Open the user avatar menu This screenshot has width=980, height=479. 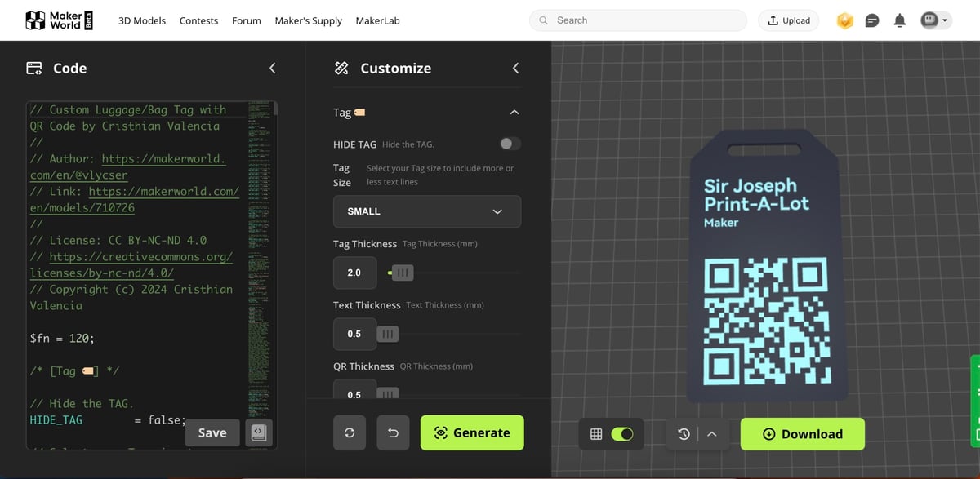[935, 20]
